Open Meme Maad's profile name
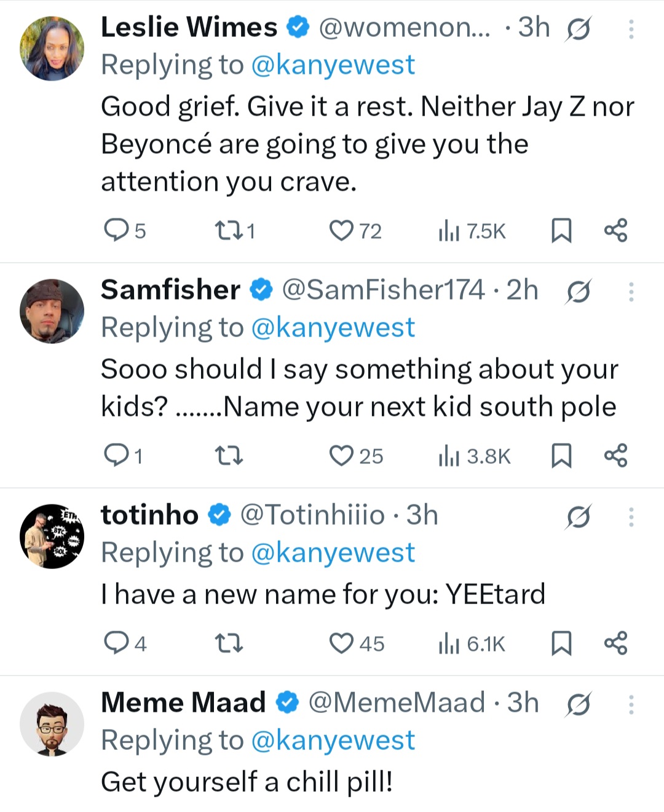Image resolution: width=664 pixels, height=812 pixels. (x=183, y=703)
